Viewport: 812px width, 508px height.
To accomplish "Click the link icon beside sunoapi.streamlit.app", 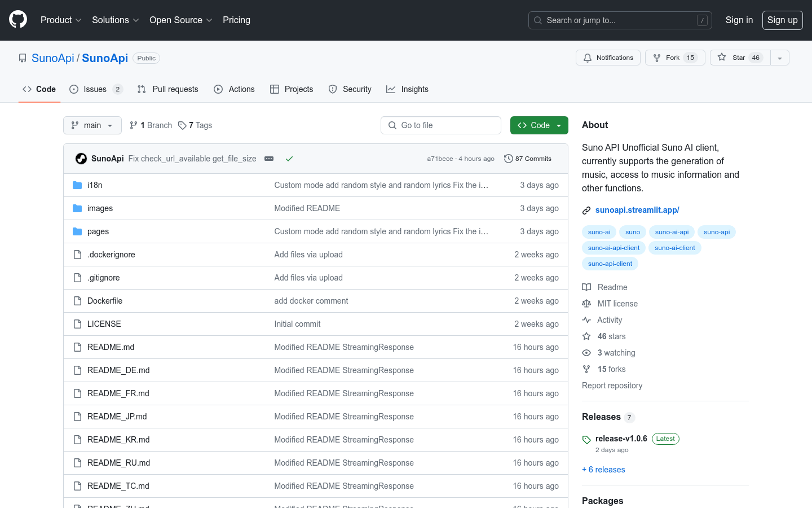I will (x=586, y=210).
